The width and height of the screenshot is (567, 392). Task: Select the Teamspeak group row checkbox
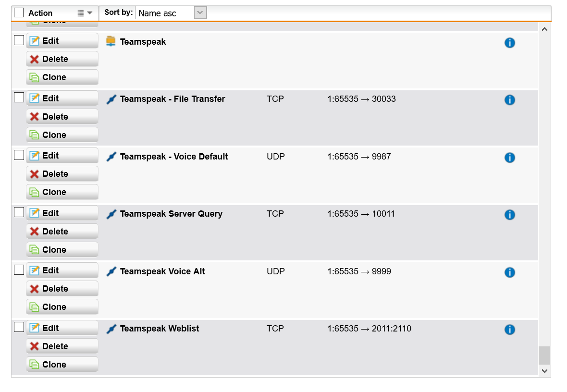click(x=19, y=40)
